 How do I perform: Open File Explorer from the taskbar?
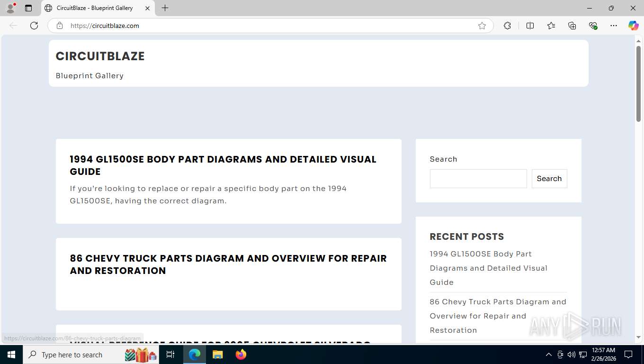tap(217, 355)
